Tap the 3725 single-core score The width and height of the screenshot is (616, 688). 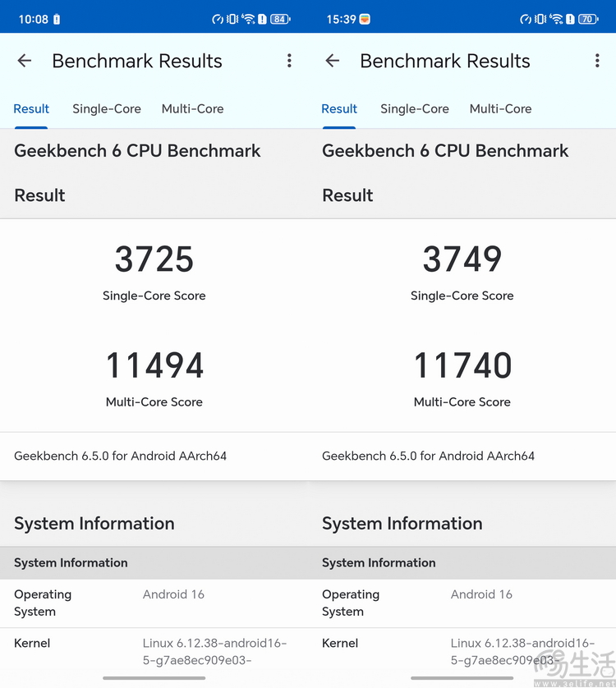(154, 259)
